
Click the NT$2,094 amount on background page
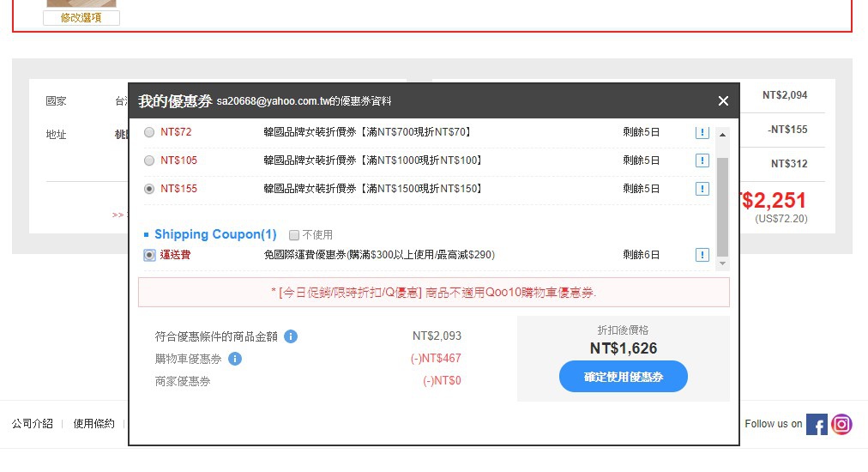click(x=785, y=95)
